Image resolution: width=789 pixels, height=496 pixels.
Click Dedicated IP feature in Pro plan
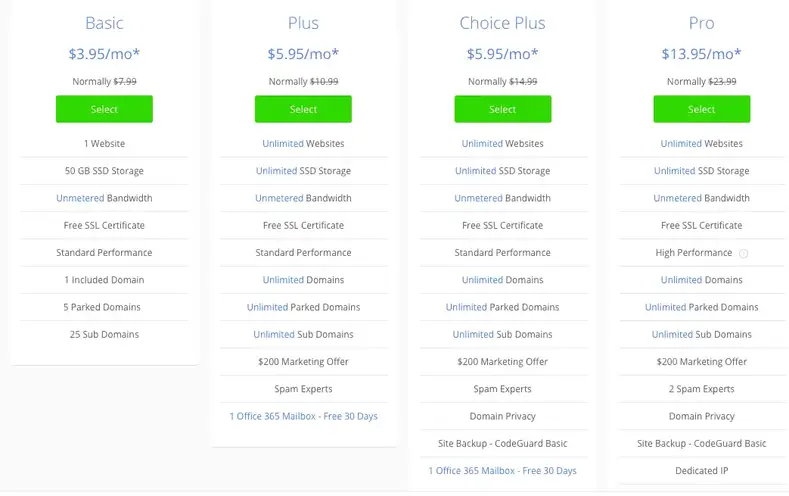(x=701, y=471)
